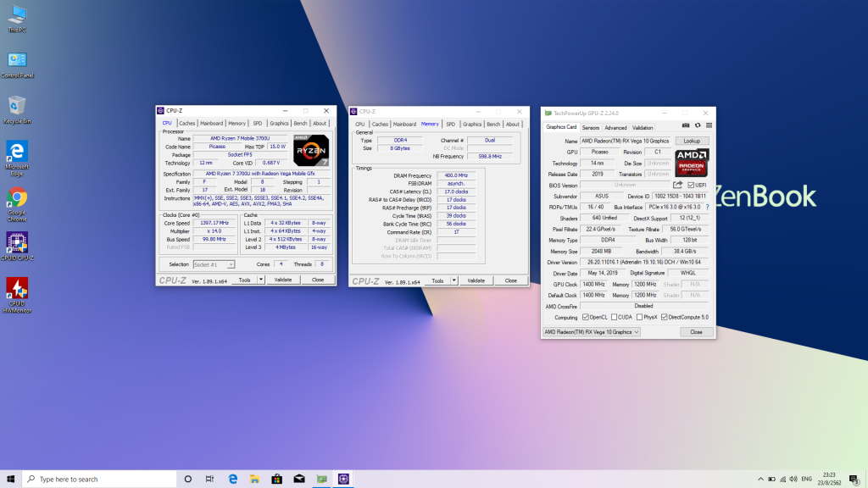Click the Subvendor value "ASUS"
The width and height of the screenshot is (868, 488).
point(602,197)
